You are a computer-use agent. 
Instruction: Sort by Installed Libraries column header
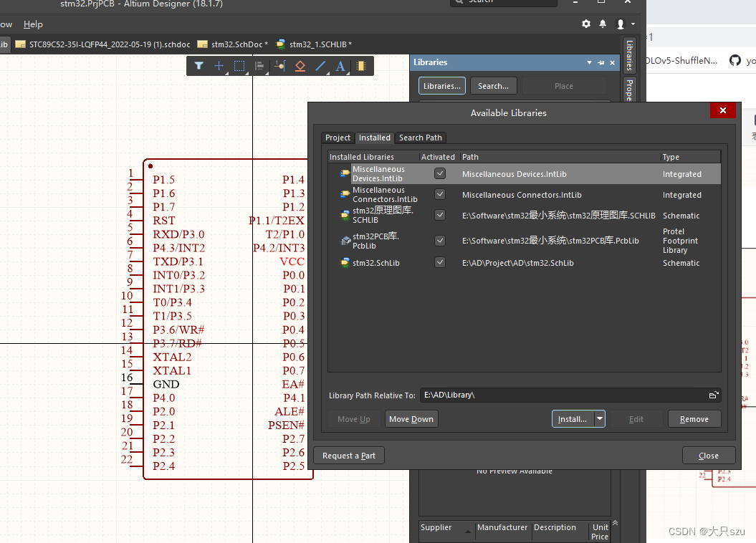click(373, 157)
